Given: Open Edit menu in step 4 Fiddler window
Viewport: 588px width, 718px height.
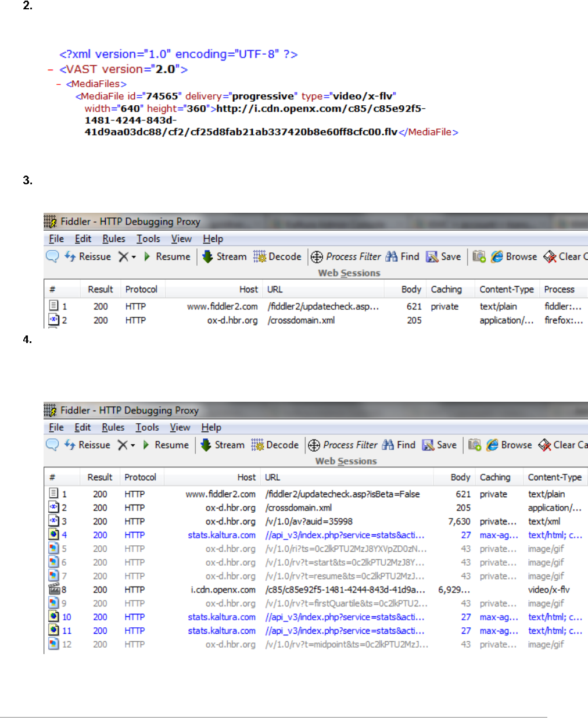Looking at the screenshot, I should click(x=83, y=427).
